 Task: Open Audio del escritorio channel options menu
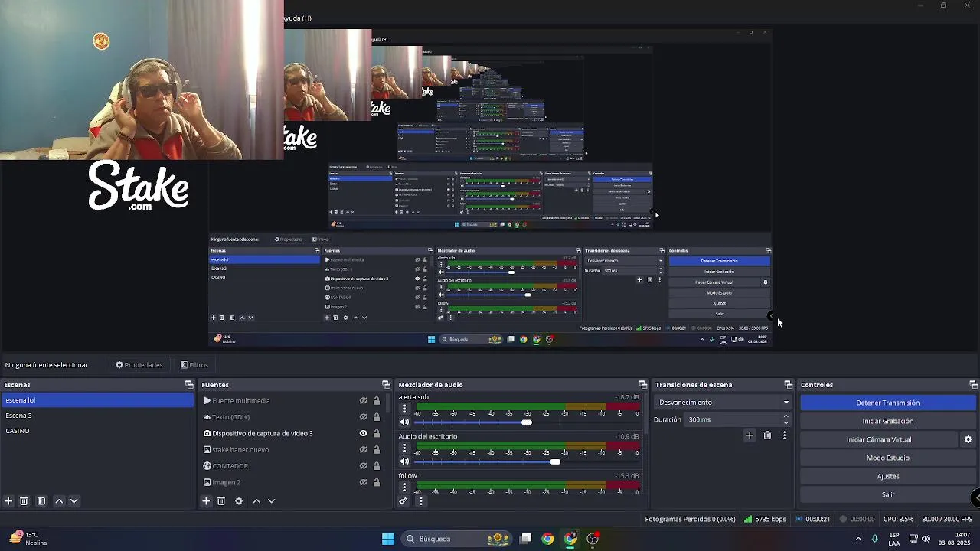pyautogui.click(x=404, y=448)
